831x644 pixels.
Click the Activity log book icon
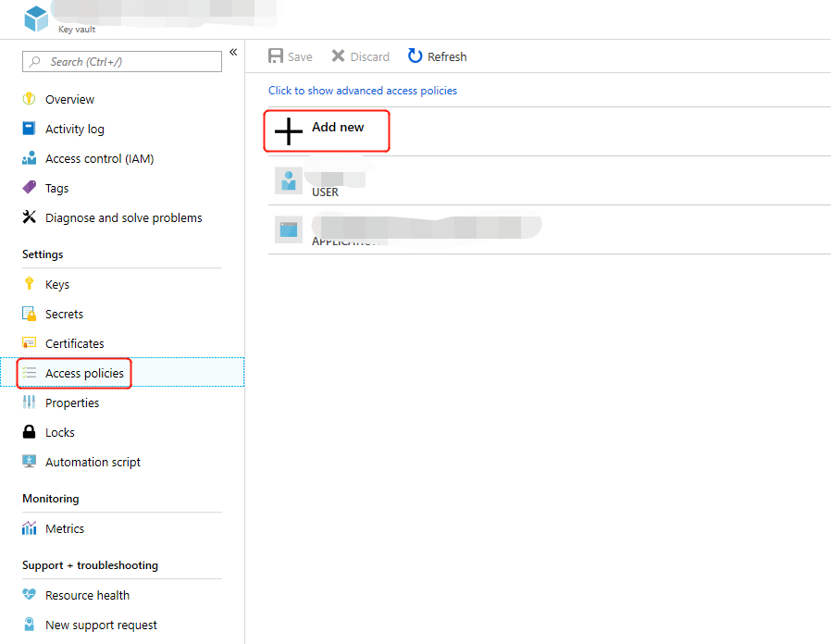tap(29, 129)
